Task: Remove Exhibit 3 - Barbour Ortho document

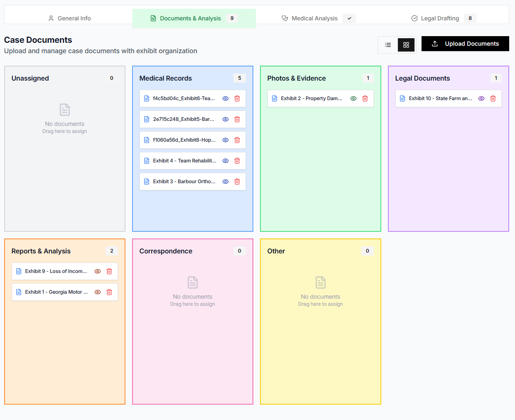Action: click(237, 182)
